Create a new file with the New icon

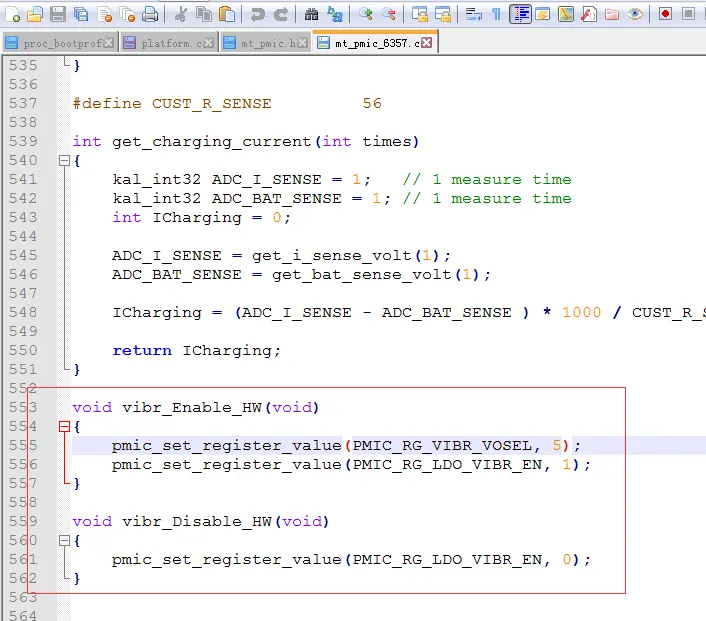[x=13, y=14]
